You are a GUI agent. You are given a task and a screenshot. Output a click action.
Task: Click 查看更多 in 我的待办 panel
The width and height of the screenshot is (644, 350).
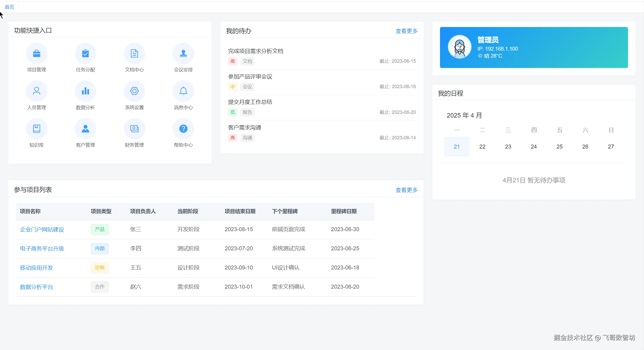click(x=406, y=31)
